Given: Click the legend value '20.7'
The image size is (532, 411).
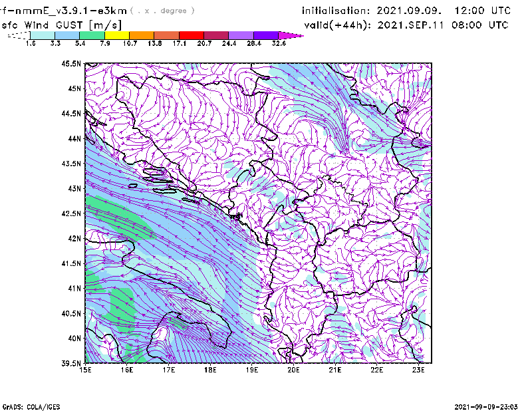Looking at the screenshot, I should [204, 43].
